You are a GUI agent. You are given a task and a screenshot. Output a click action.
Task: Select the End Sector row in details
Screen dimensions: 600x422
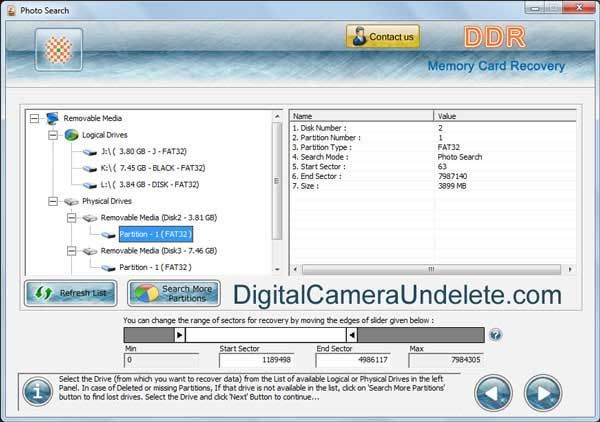(x=433, y=176)
